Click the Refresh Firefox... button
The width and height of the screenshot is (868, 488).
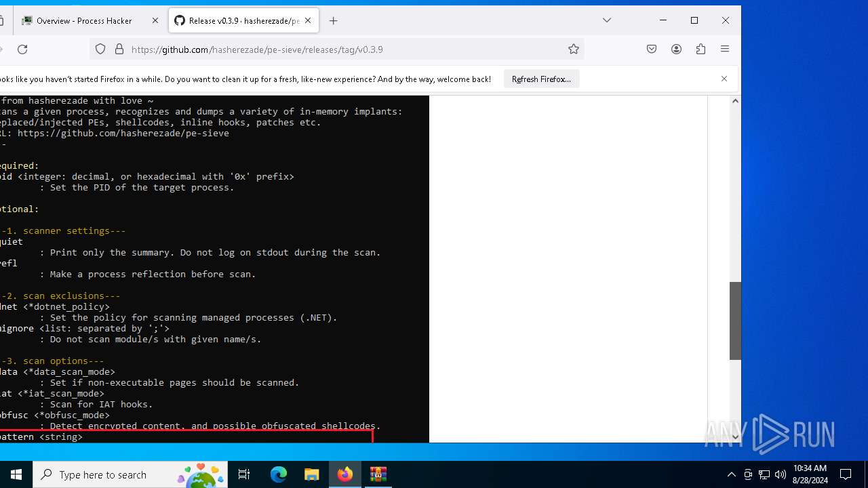[541, 79]
